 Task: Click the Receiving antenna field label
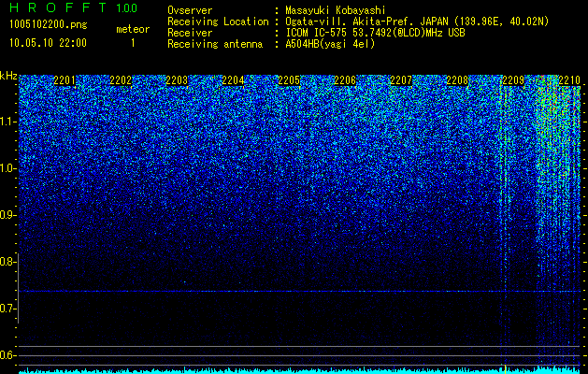(215, 44)
